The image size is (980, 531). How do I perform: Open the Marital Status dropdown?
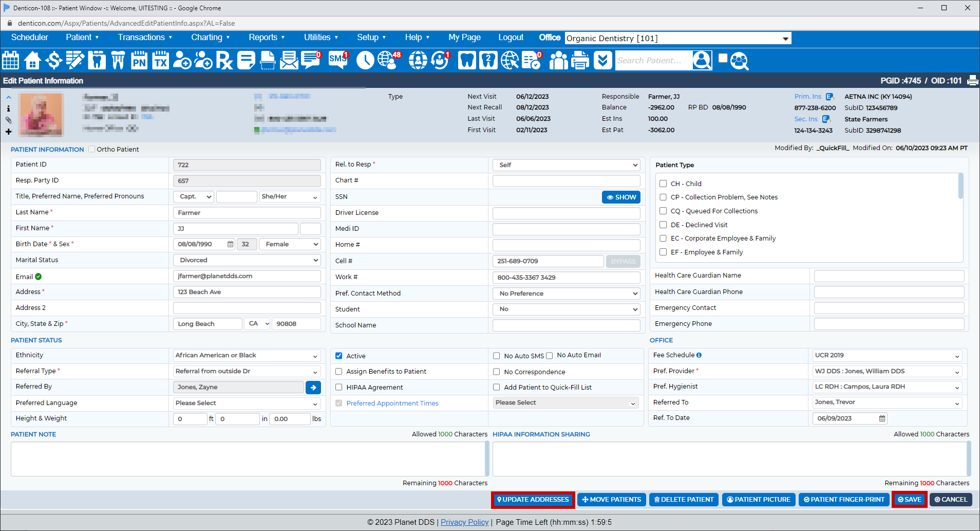pos(247,261)
